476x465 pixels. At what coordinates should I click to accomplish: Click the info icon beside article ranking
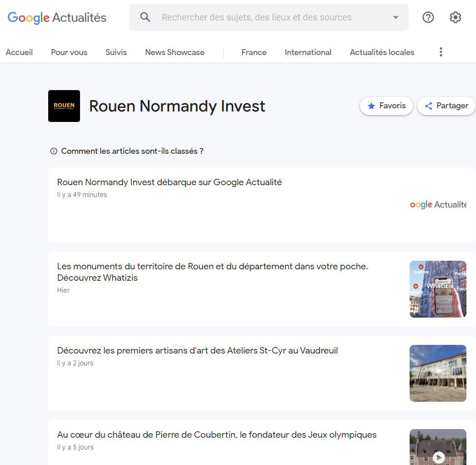(x=54, y=151)
